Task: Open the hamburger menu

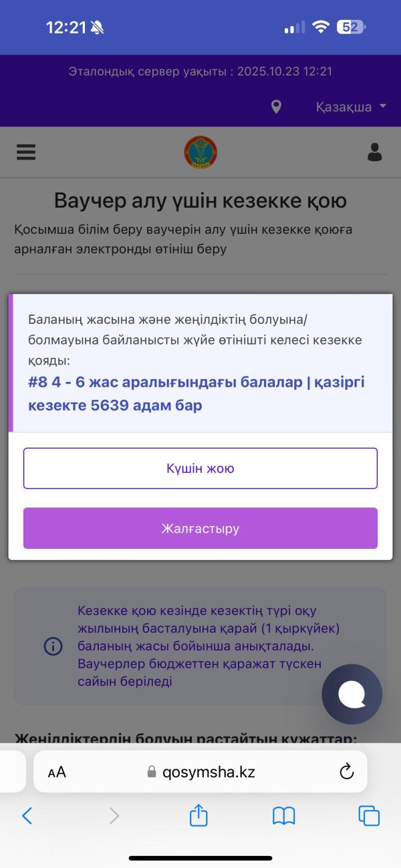Action: (x=26, y=152)
